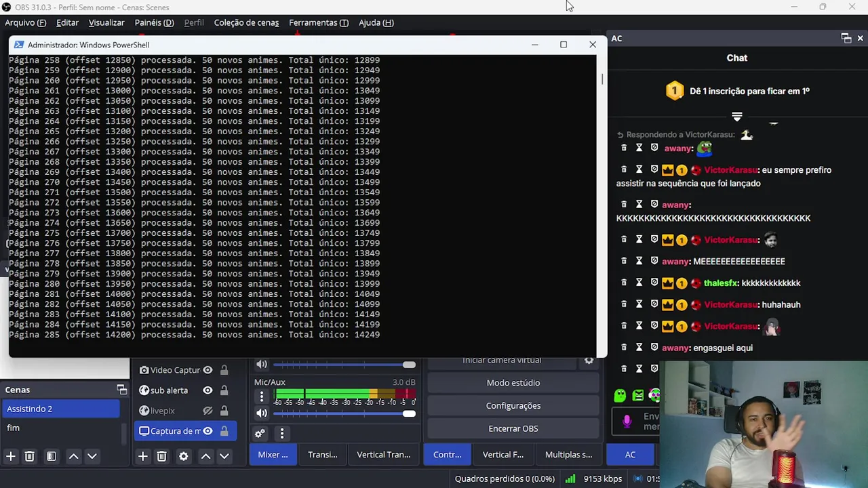Viewport: 868px width, 488px height.
Task: Select the green ghost emote
Action: point(620,395)
